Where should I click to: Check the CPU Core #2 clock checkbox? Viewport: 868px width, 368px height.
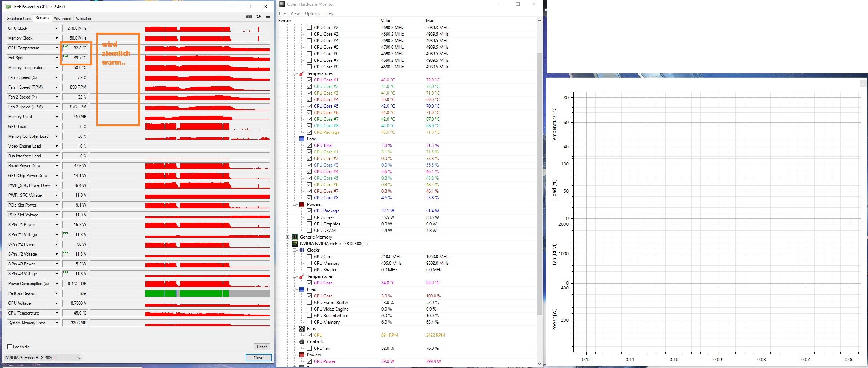pyautogui.click(x=309, y=28)
